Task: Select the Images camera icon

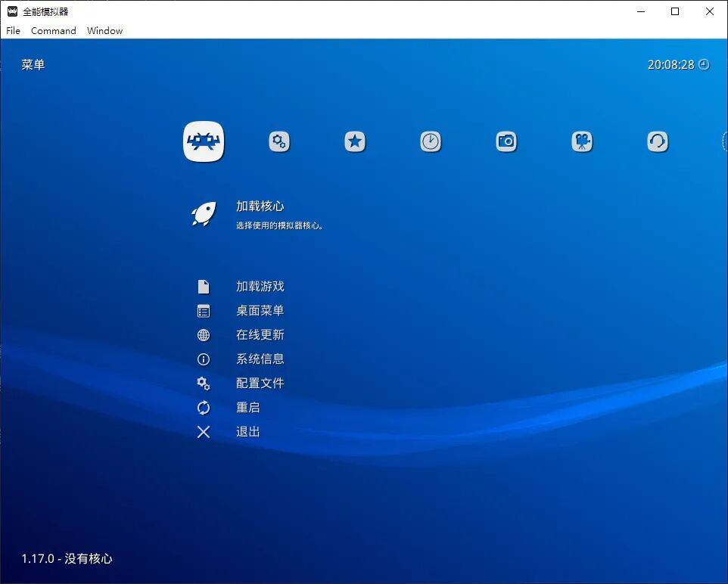Action: coord(506,141)
